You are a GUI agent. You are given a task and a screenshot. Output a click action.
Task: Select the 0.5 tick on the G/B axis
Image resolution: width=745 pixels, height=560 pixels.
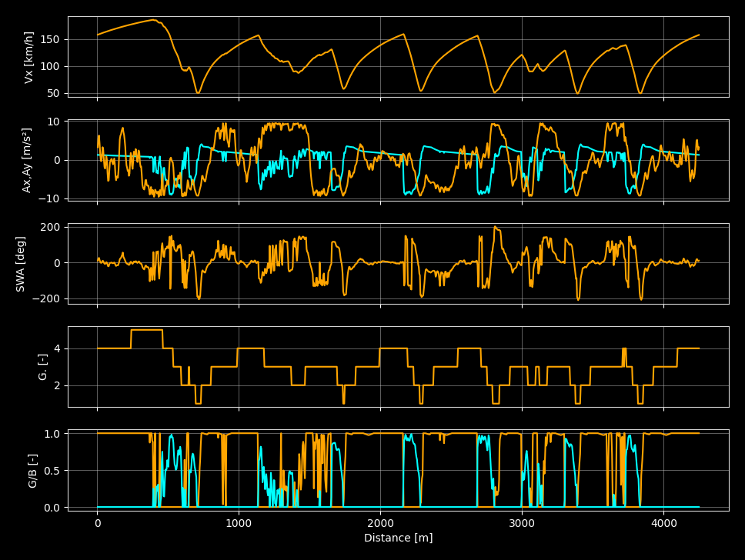[52, 472]
